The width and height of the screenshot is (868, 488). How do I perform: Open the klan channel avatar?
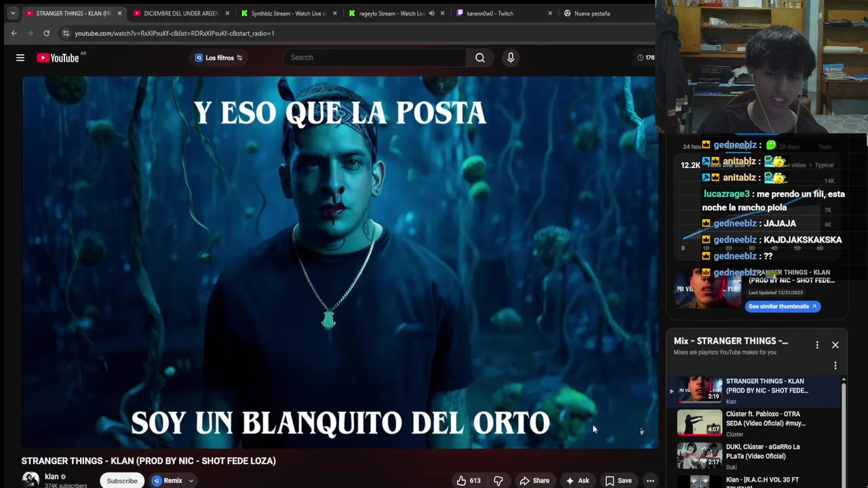(x=31, y=480)
